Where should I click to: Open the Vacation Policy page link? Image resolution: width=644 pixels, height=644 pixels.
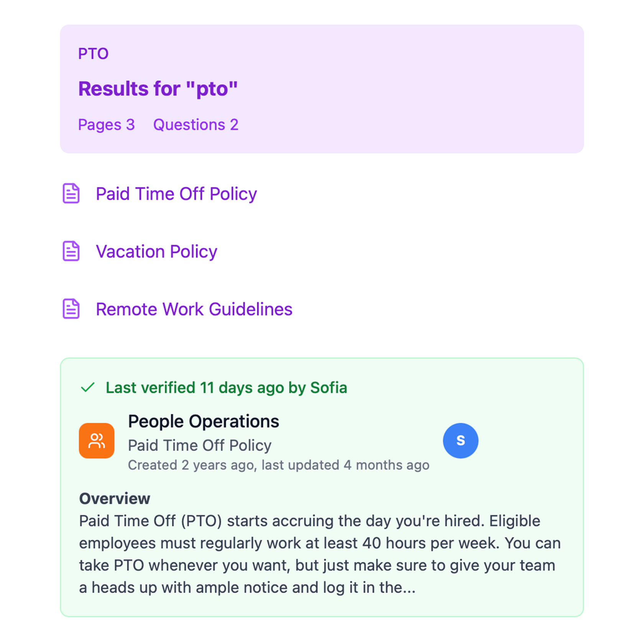click(156, 251)
